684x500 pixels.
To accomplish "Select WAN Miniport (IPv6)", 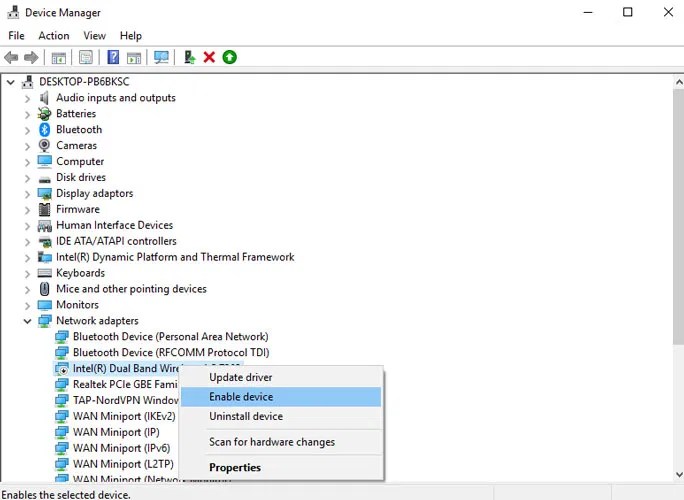I will click(121, 448).
